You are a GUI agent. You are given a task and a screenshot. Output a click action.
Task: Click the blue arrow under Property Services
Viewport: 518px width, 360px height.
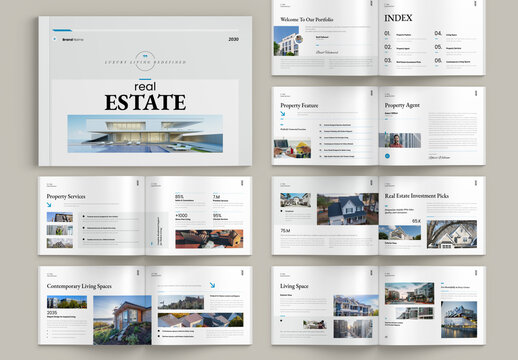click(x=49, y=205)
